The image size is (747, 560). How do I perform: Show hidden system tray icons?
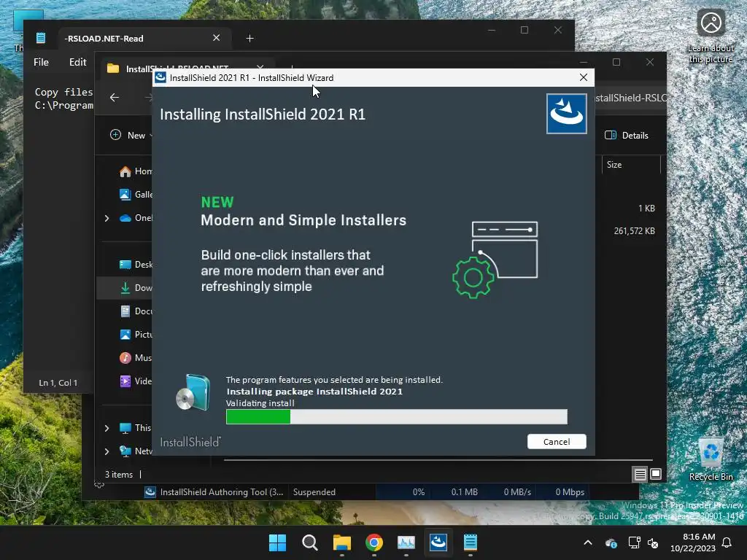click(588, 542)
